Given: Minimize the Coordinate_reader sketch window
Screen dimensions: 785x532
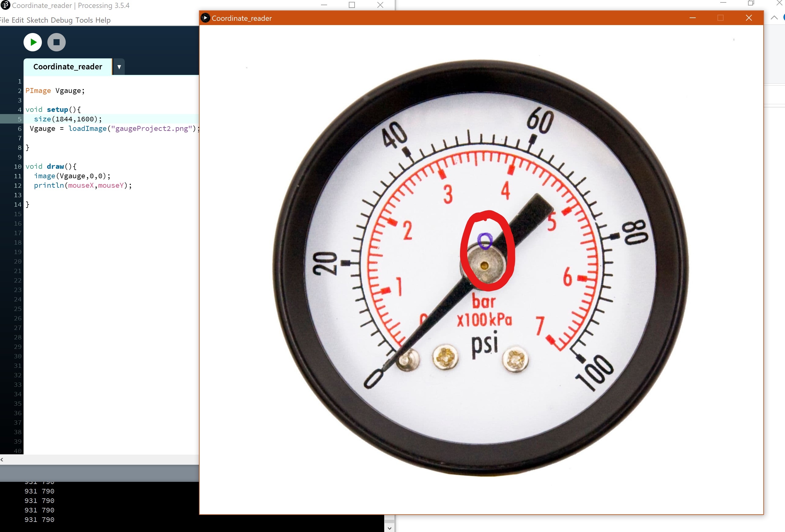Looking at the screenshot, I should click(x=692, y=18).
